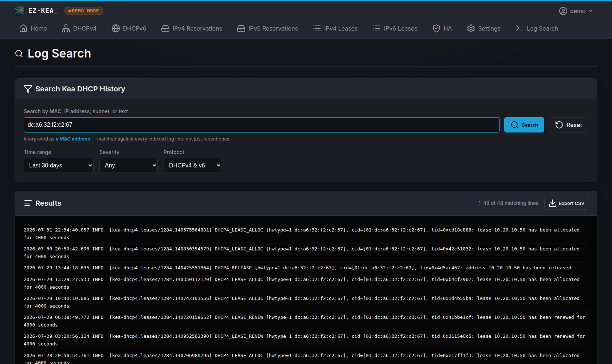Go to the Home page
Screen dimensions: 612x364
coord(33,28)
